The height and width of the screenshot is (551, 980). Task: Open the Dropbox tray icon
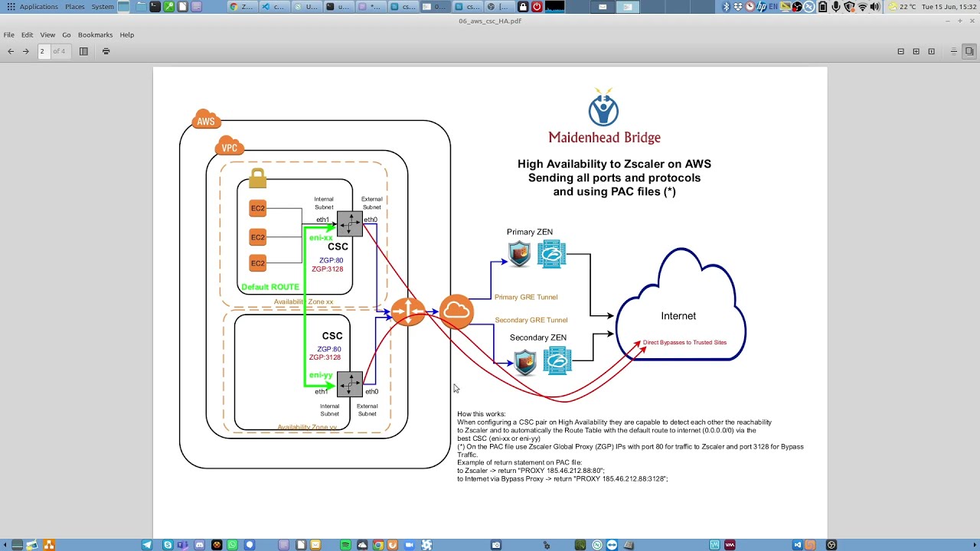pos(738,7)
